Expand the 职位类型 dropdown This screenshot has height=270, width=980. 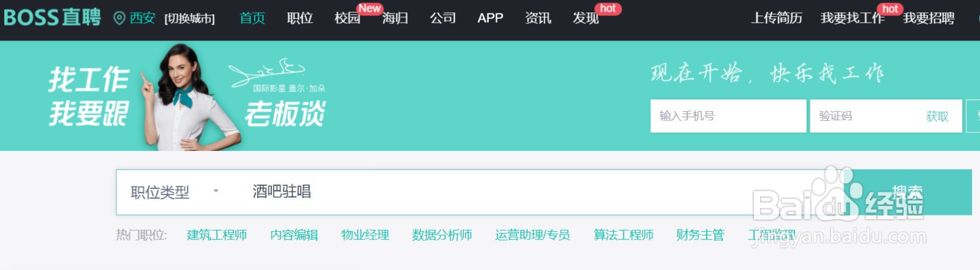(175, 192)
